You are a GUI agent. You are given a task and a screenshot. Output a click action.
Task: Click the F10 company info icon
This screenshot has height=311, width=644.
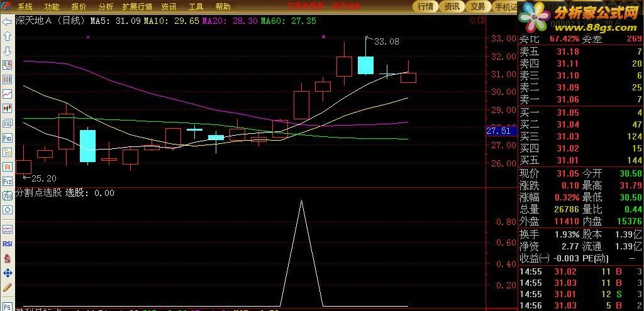click(7, 138)
